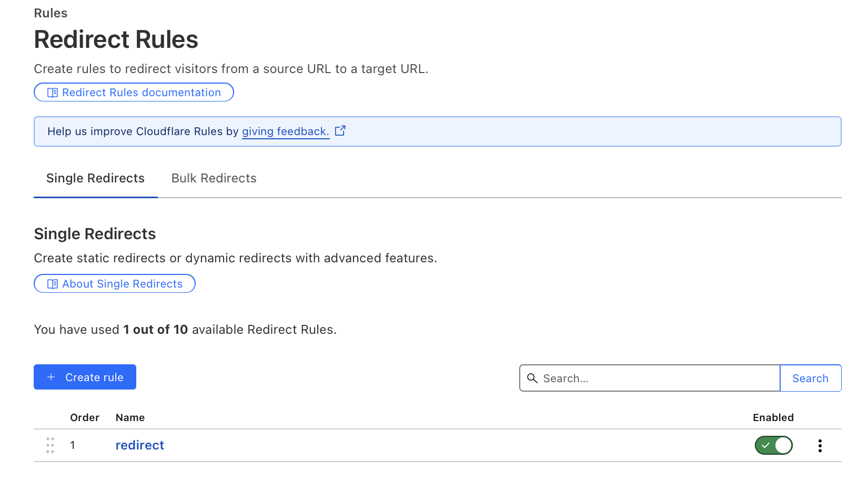868x491 pixels.
Task: Follow the giving feedback link
Action: click(x=285, y=131)
